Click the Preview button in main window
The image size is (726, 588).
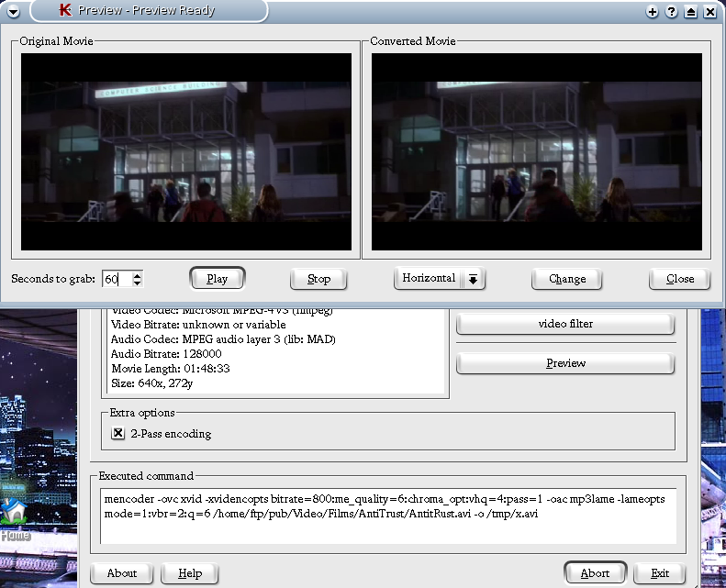point(565,363)
